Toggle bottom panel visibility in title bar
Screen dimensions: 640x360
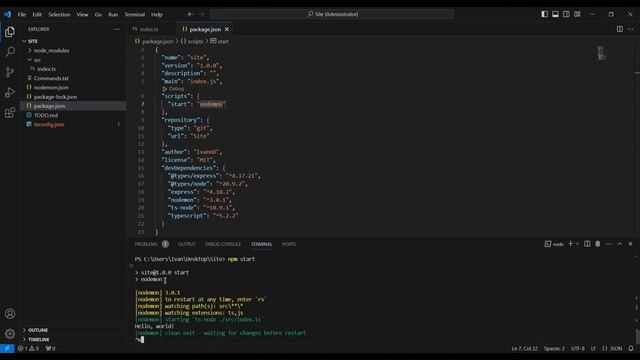556,14
